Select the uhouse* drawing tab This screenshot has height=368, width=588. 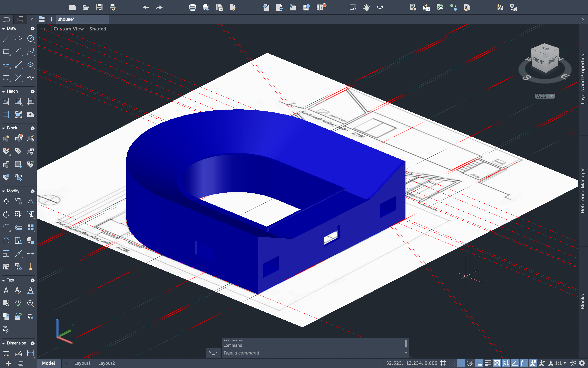click(82, 19)
